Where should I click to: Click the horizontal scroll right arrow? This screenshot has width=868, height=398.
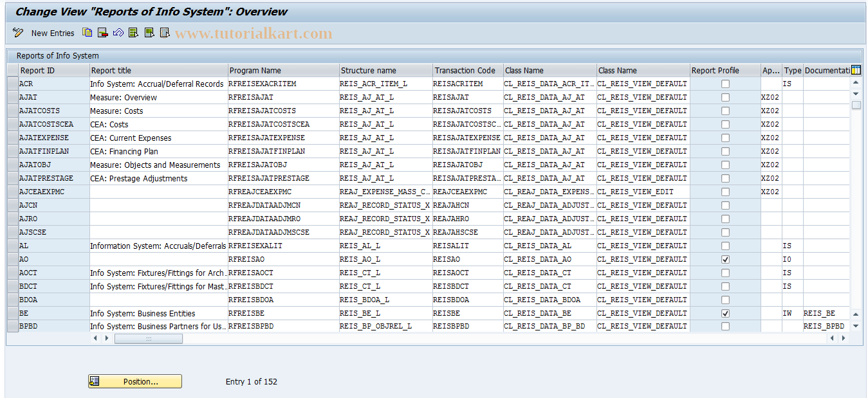coord(106,338)
